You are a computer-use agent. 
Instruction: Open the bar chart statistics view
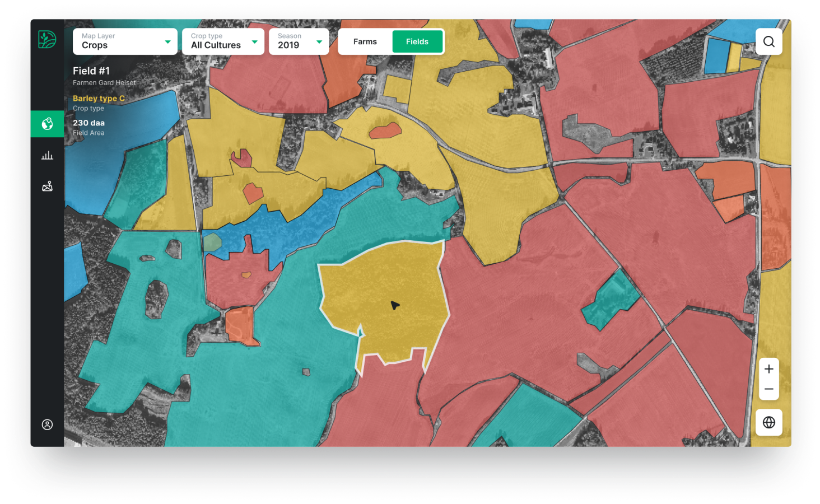tap(47, 155)
